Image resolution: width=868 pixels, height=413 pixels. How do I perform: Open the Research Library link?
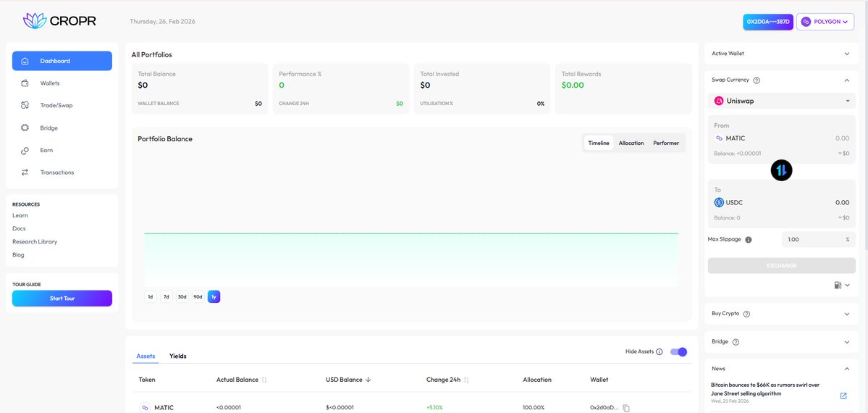[x=35, y=242]
